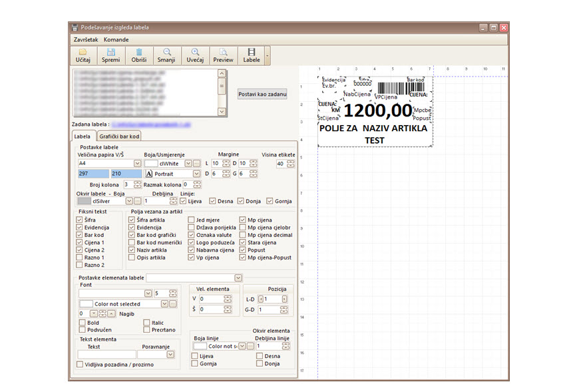The height and width of the screenshot is (392, 579).
Task: Adjust the Visina etikete spinner
Action: point(291,164)
